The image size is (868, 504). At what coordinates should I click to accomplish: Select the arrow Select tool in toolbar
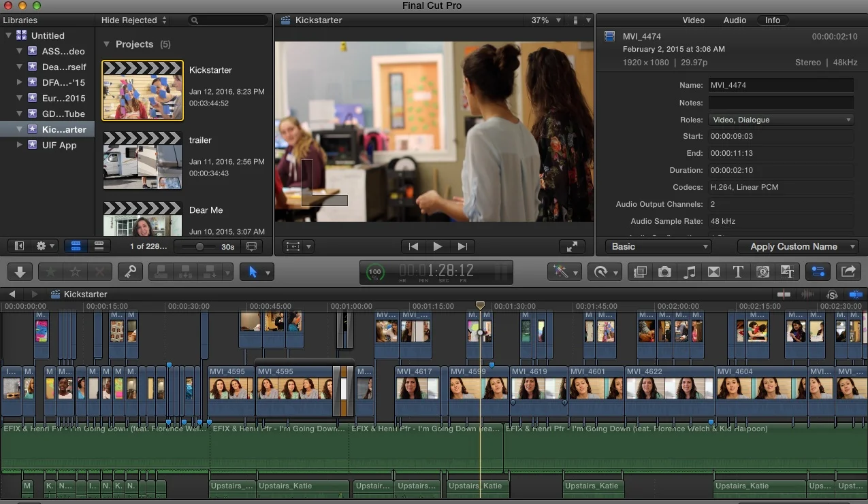click(253, 272)
